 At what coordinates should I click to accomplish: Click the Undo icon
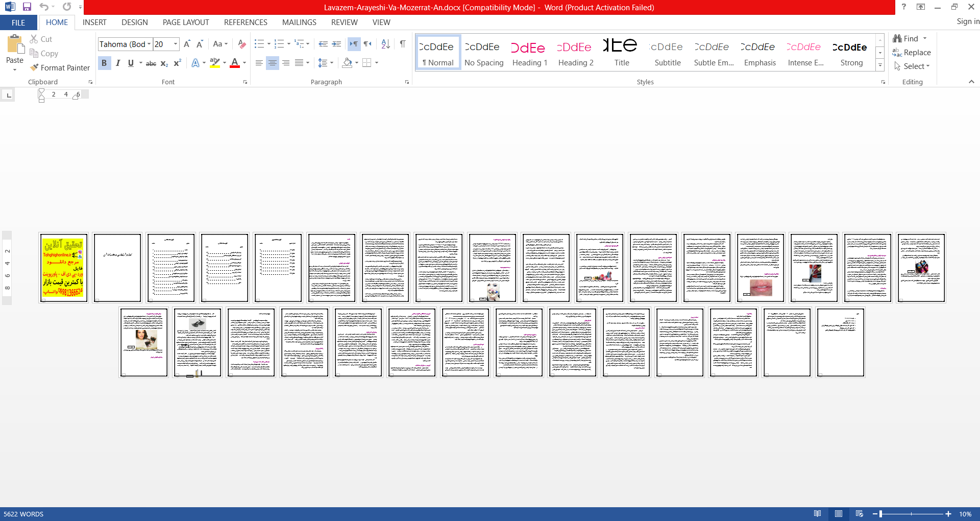click(44, 7)
